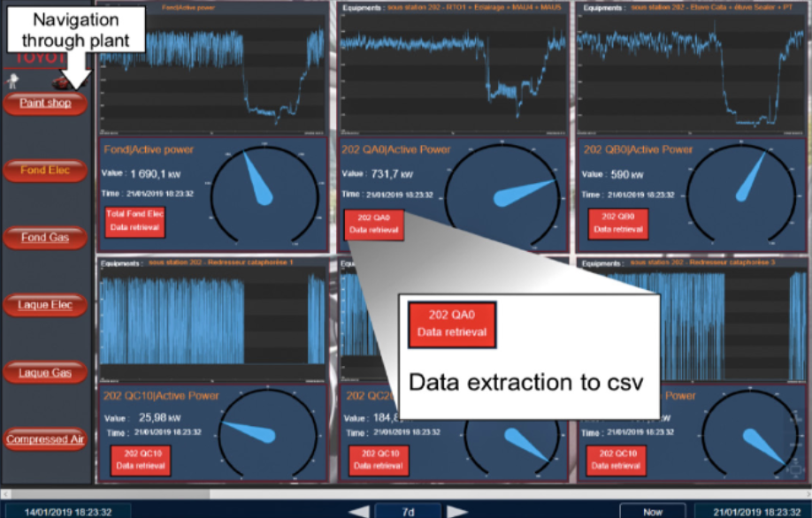
Task: Click the horizontal scrollbar's right arrow
Action: click(x=807, y=493)
